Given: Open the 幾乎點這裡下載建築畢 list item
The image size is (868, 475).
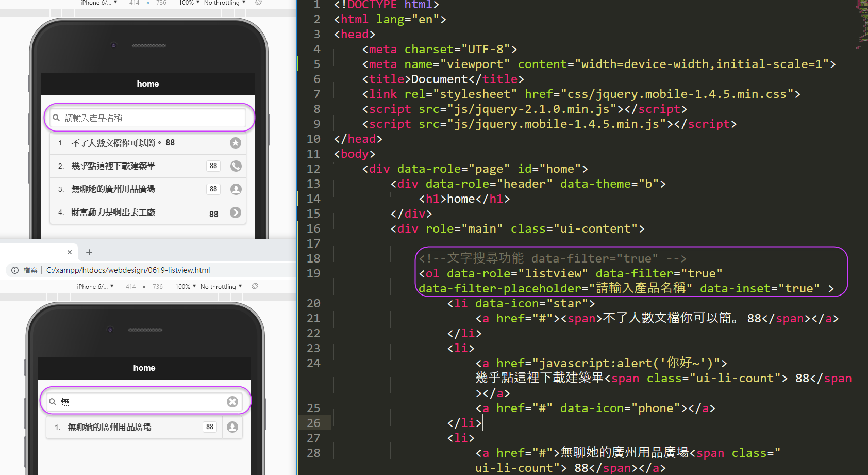Looking at the screenshot, I should (x=113, y=166).
